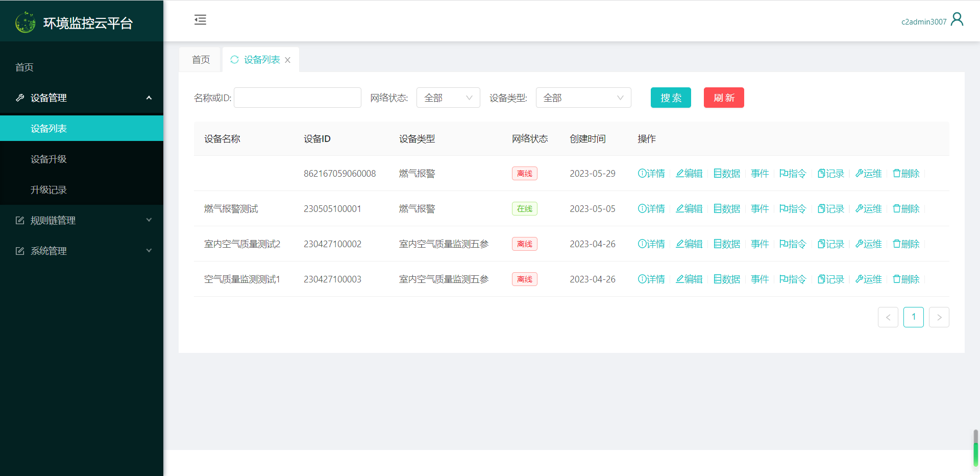Delete 空气质量监测测试1 device

pos(906,279)
